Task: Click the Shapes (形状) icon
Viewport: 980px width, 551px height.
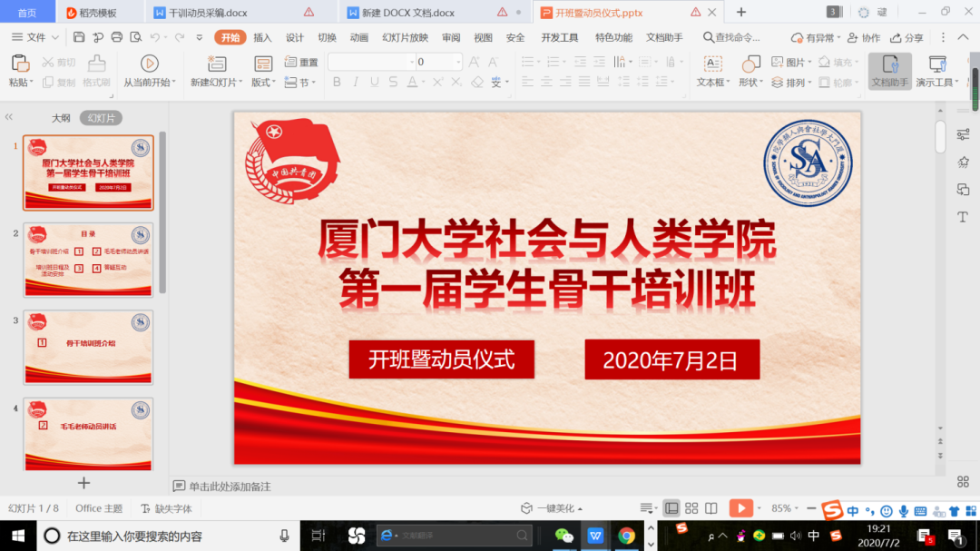Action: [750, 64]
